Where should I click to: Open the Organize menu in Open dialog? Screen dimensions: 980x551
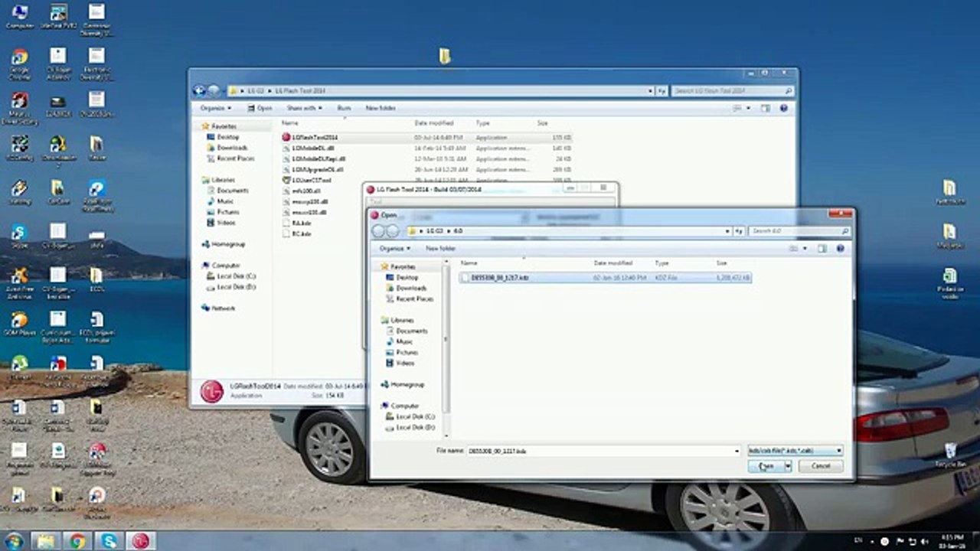pos(394,249)
